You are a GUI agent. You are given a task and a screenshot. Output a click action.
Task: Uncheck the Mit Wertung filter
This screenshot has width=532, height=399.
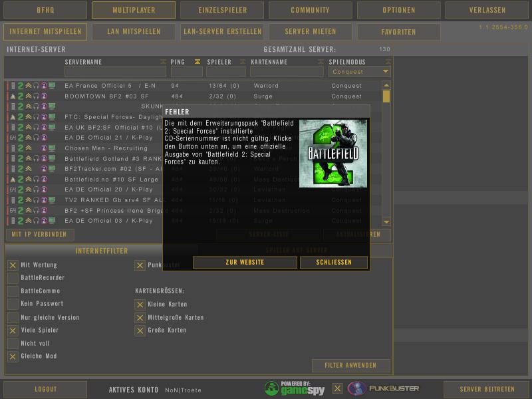(13, 265)
